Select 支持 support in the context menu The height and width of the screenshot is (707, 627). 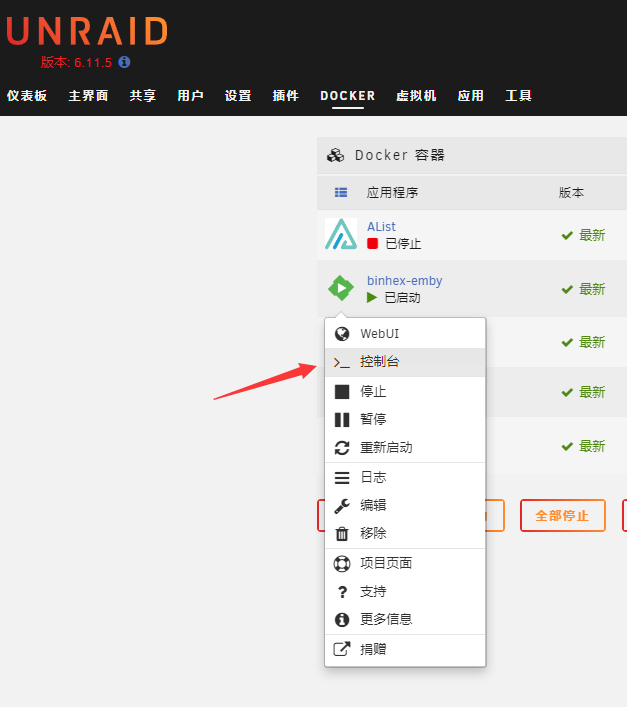(x=405, y=592)
